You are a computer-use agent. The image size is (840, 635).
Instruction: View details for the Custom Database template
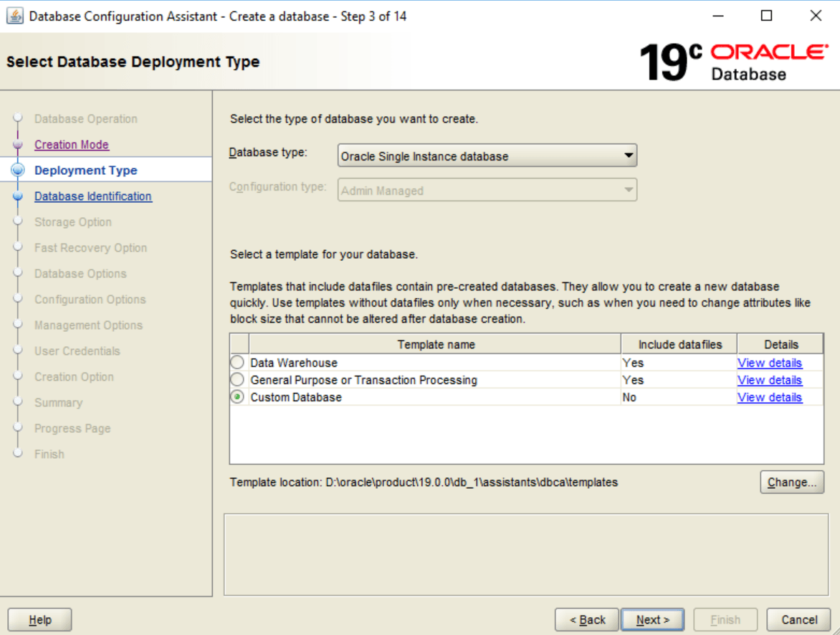coord(769,397)
